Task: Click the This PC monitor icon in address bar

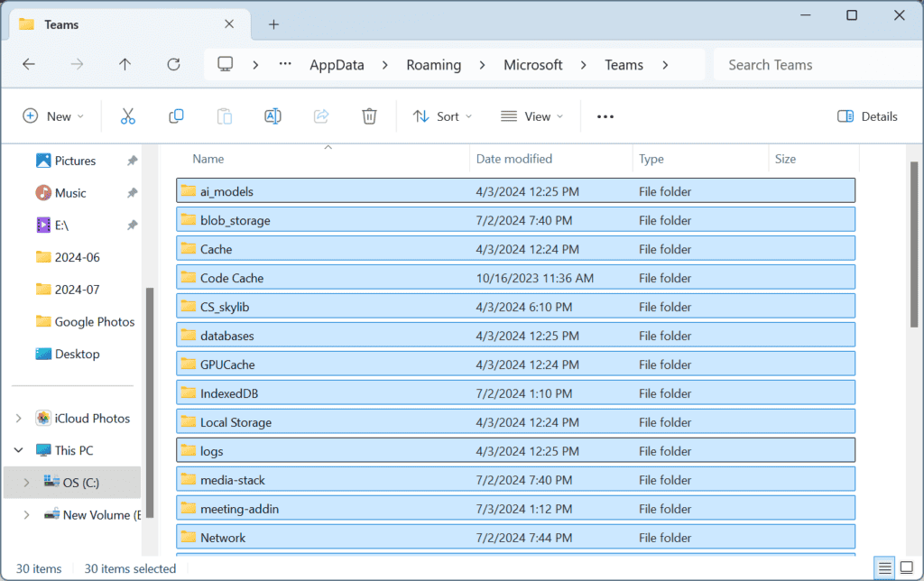Action: (225, 64)
